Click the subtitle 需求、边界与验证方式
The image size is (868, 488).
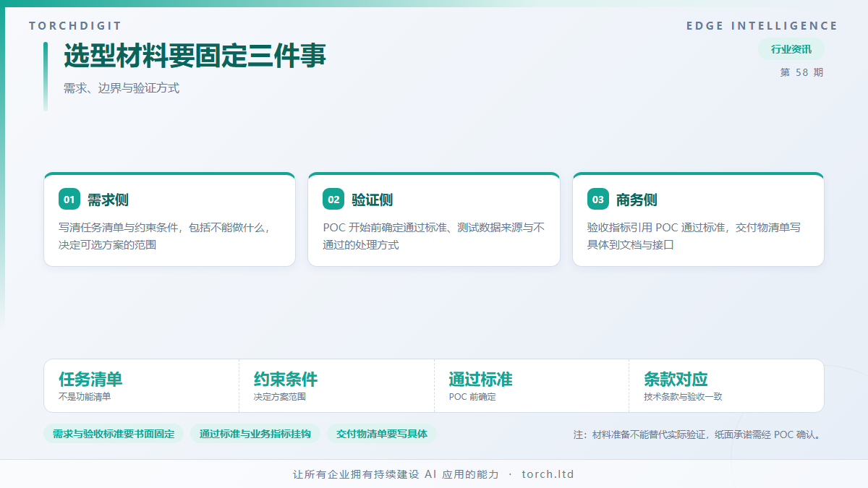pos(122,88)
